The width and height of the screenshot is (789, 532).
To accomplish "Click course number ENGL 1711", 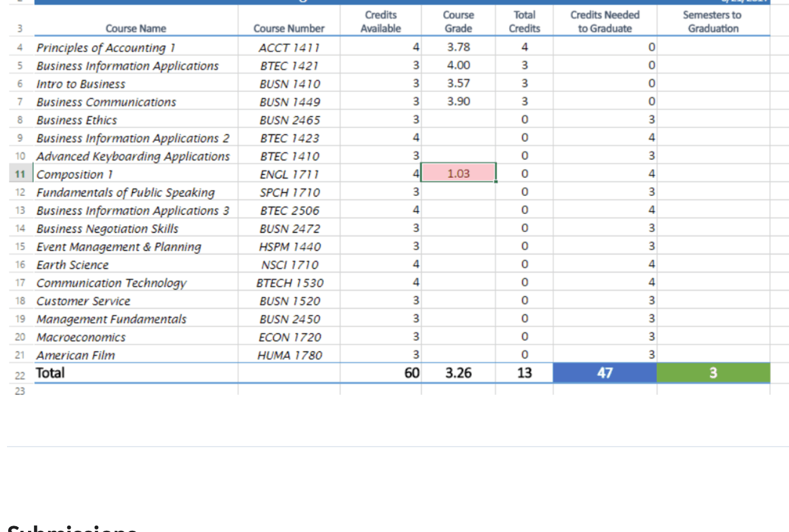I will [289, 174].
